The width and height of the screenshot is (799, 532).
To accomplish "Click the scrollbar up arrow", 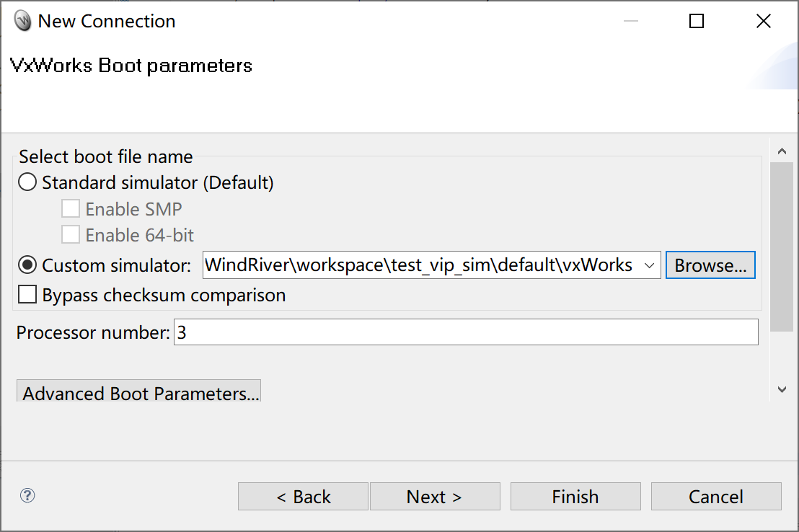I will point(782,151).
